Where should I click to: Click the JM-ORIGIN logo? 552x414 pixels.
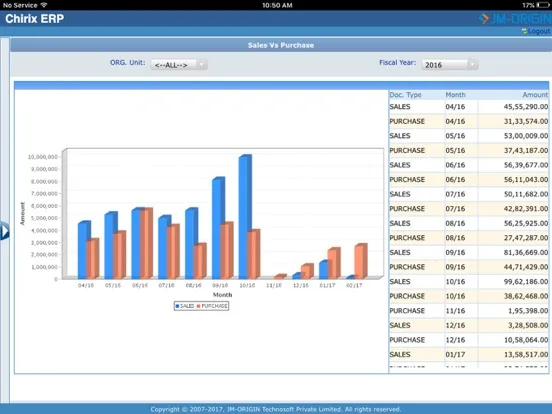tap(516, 18)
